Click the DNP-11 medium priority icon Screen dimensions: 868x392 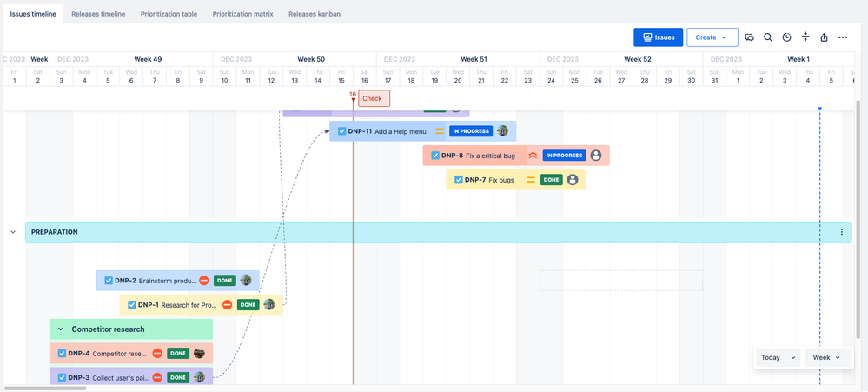440,131
